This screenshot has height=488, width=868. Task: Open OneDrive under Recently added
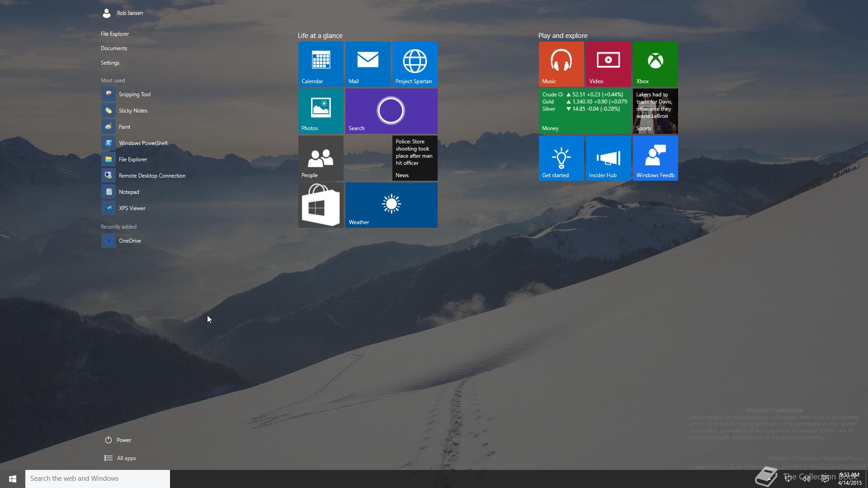coord(121,241)
